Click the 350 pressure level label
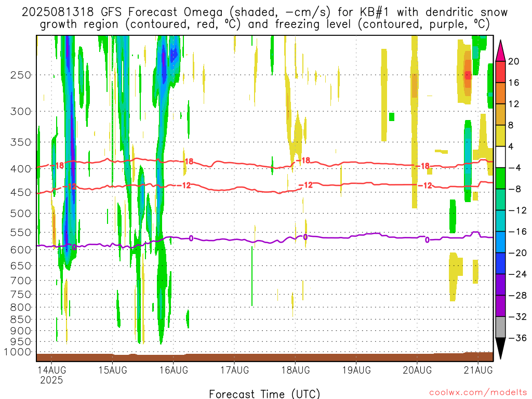Viewport: 532px width, 399px height. click(x=21, y=142)
